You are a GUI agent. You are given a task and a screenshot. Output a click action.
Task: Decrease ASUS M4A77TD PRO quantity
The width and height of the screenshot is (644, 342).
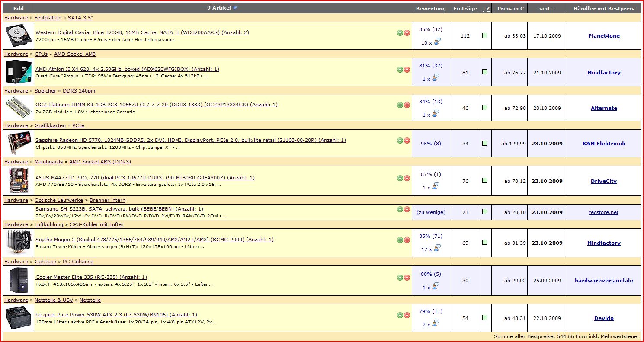coord(407,178)
